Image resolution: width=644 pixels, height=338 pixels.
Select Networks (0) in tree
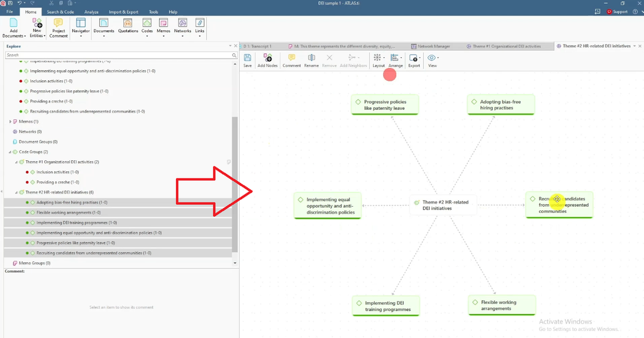pyautogui.click(x=30, y=132)
